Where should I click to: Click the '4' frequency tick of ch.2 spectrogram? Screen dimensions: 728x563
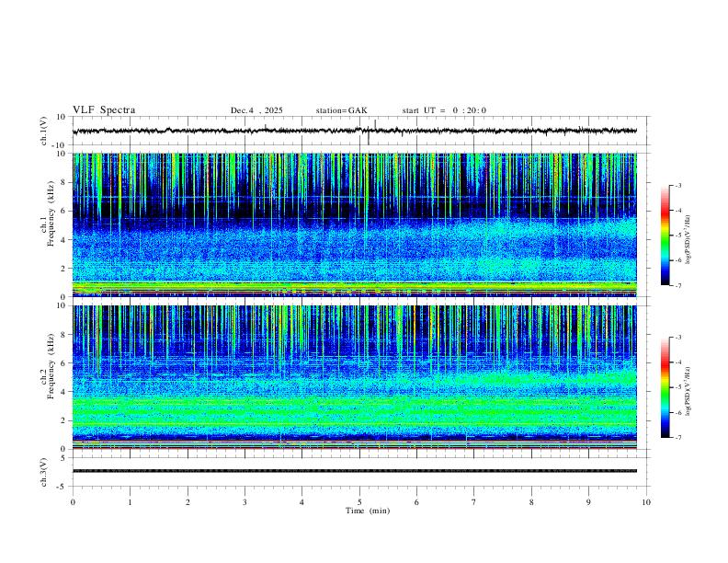[63, 392]
